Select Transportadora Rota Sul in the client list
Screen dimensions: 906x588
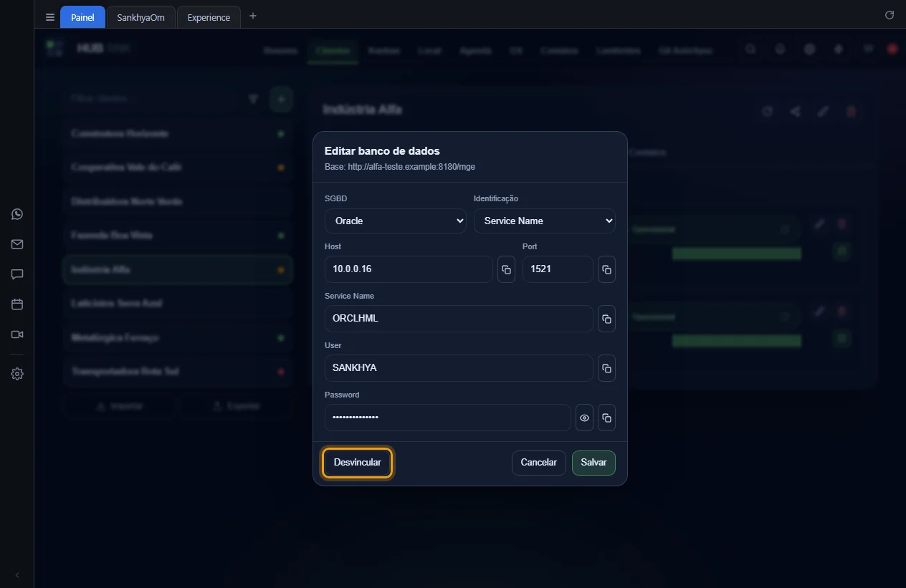[x=178, y=372]
